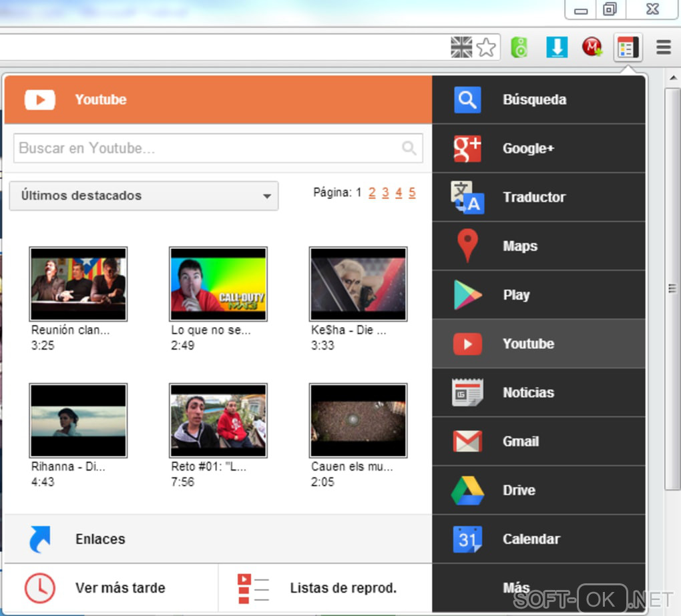Viewport: 681px width, 616px height.
Task: Click the page scrollbar up arrow
Action: [x=673, y=78]
